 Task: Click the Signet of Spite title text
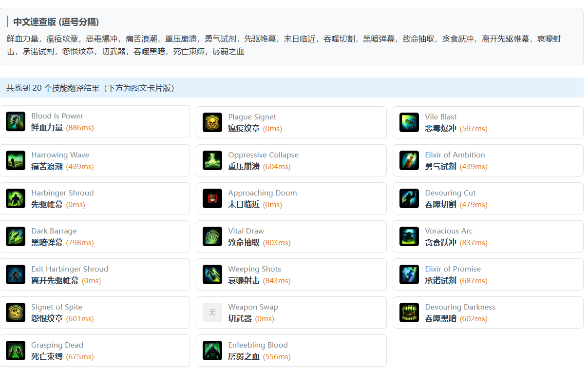coord(57,307)
